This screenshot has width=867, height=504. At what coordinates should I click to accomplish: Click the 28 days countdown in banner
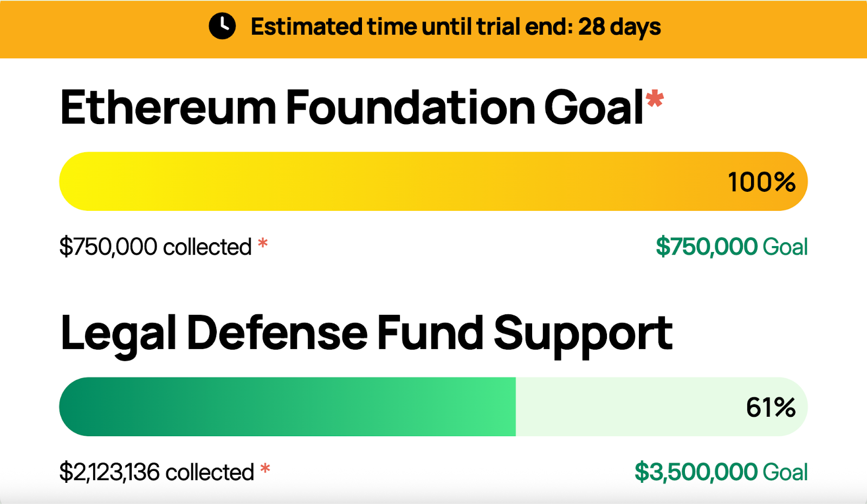(619, 27)
